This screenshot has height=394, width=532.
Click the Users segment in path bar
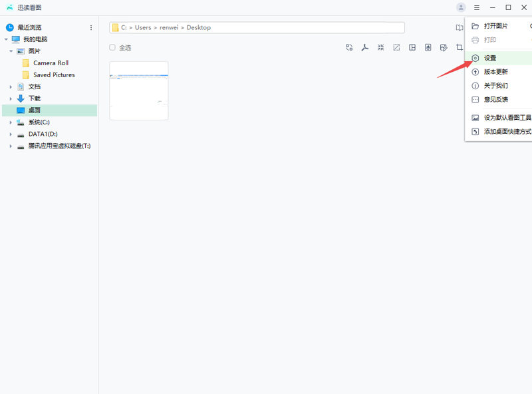tap(143, 27)
